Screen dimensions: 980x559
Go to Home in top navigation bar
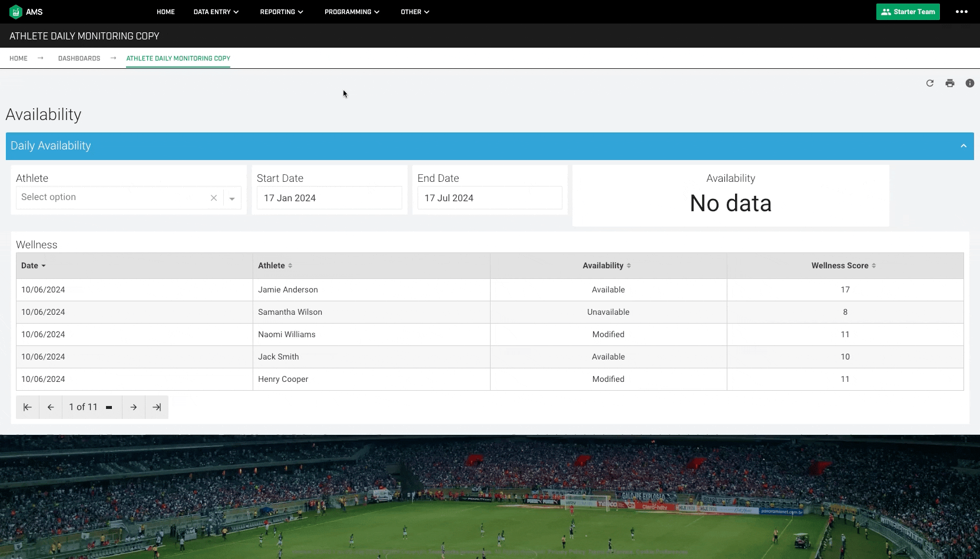165,12
